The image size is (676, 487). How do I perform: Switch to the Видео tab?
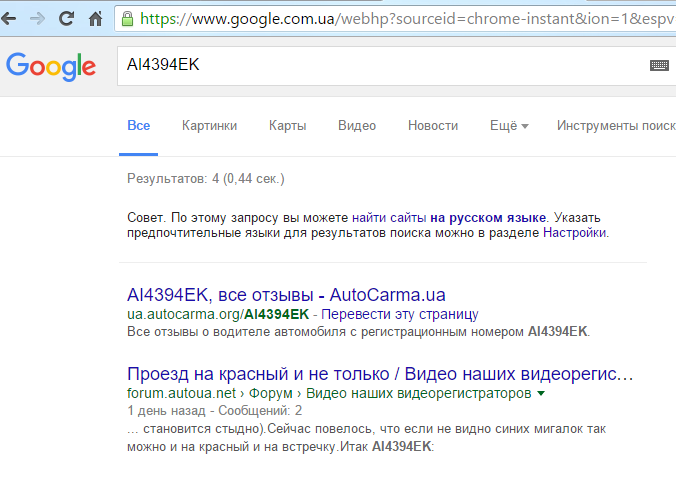pyautogui.click(x=357, y=126)
